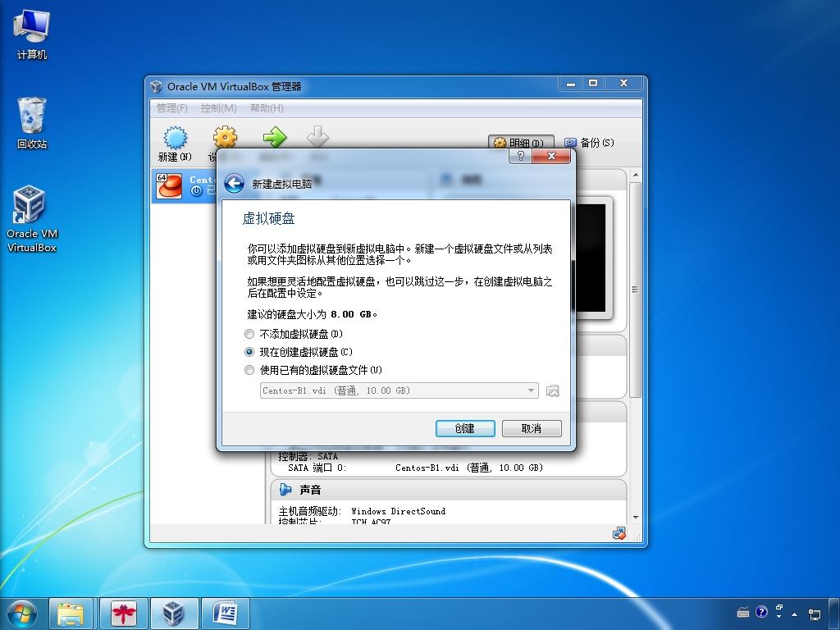The height and width of the screenshot is (630, 840).
Task: Select 使用已有的虚拟硬盘文件 radio option
Action: click(x=249, y=370)
